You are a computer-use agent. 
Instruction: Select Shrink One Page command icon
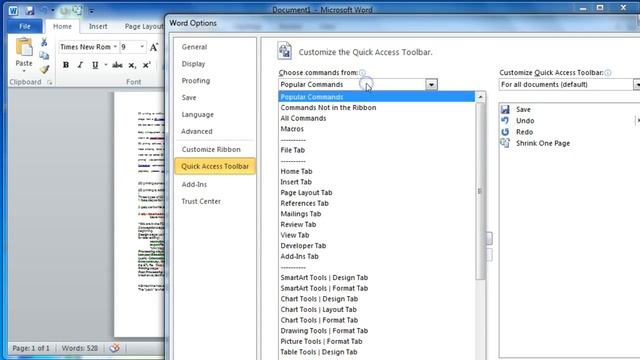(505, 143)
